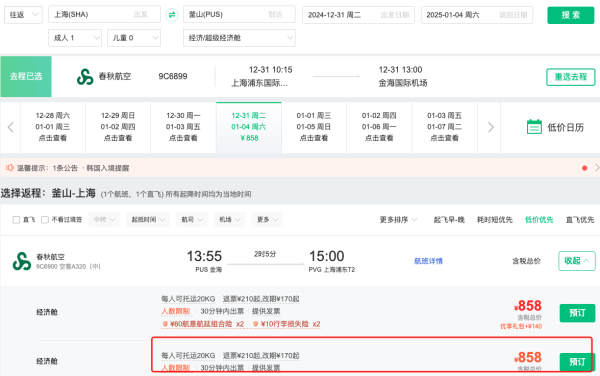
Task: Click the 2025-01-04 return date field
Action: [x=477, y=15]
